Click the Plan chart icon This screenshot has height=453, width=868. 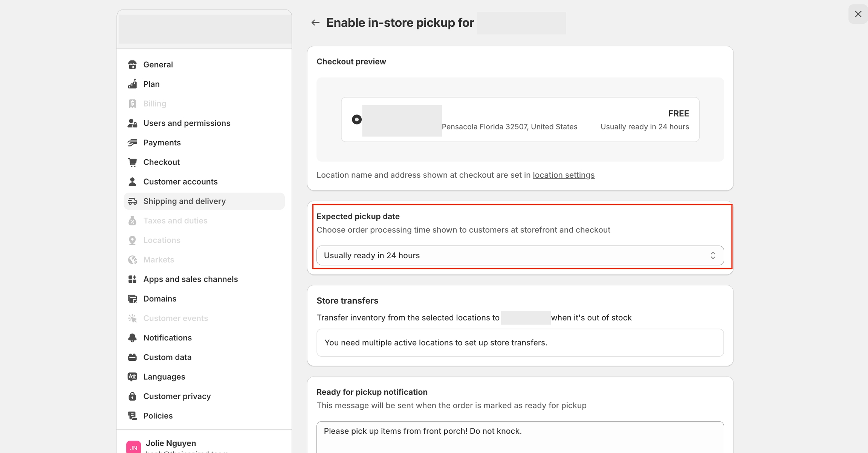[x=132, y=84]
